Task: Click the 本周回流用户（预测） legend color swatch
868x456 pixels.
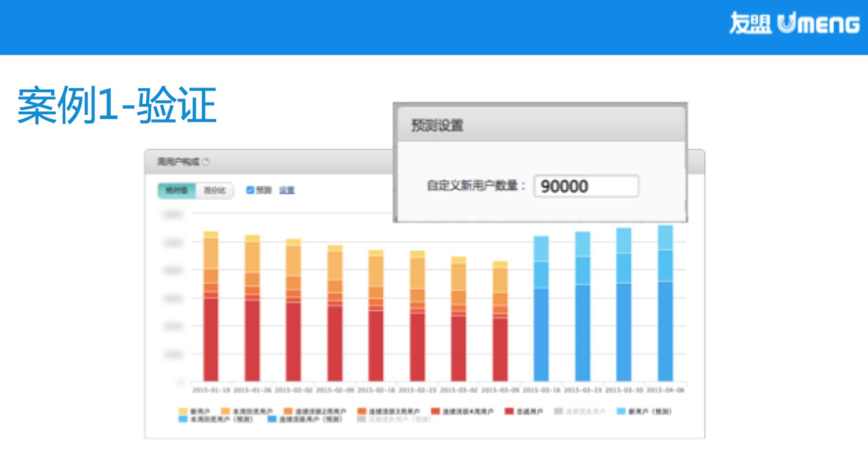Action: [183, 419]
